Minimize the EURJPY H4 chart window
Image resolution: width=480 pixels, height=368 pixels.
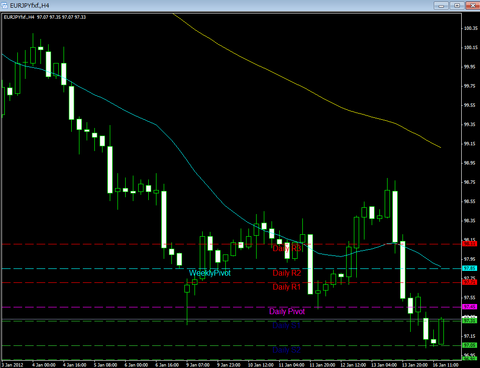point(441,5)
